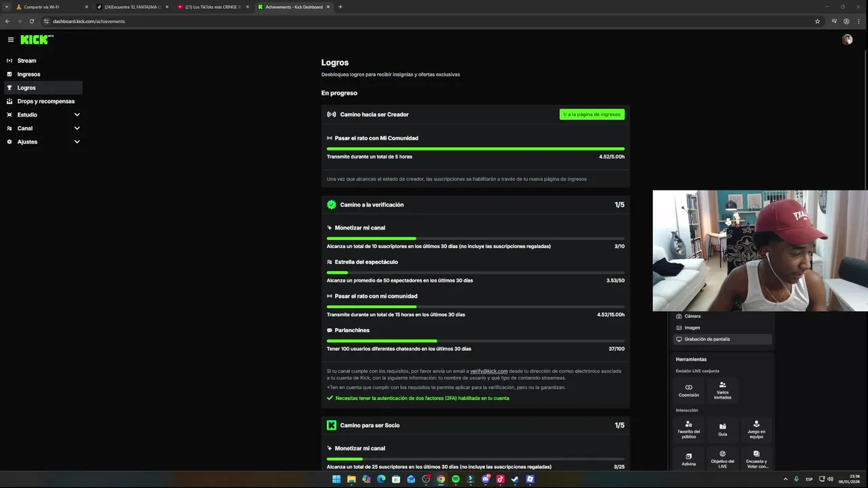Click the Logros page heading

pos(335,62)
